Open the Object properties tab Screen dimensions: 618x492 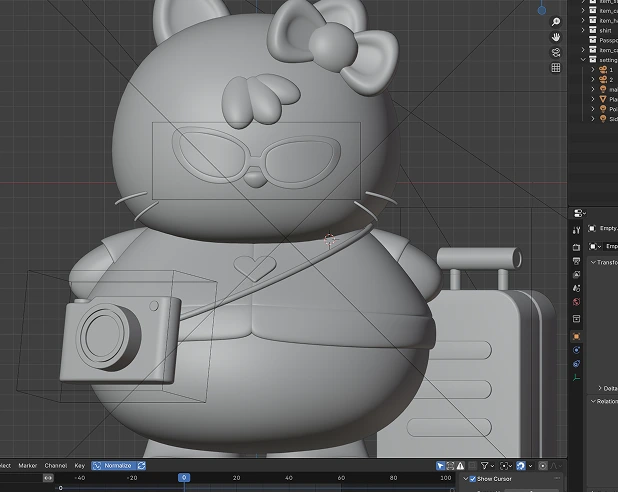[577, 337]
